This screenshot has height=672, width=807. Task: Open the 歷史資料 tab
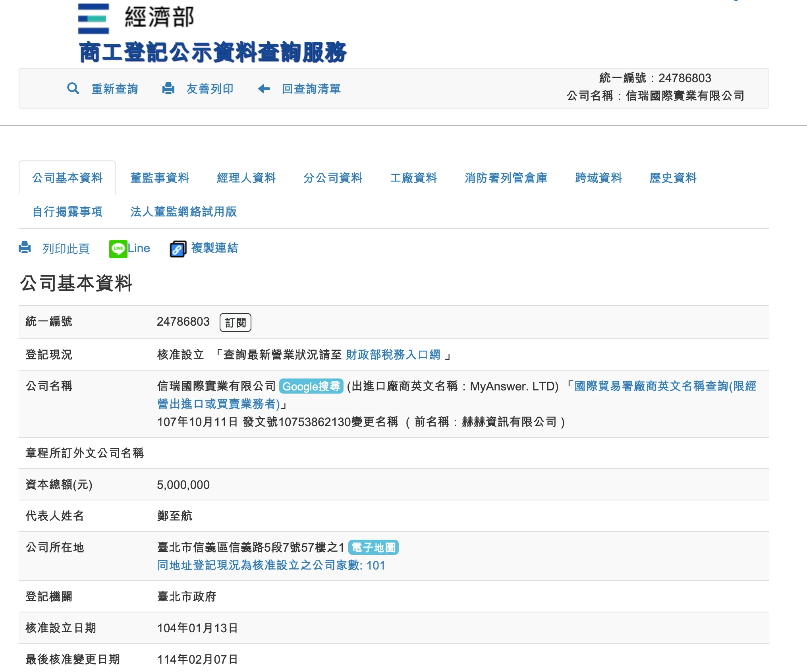(x=673, y=178)
